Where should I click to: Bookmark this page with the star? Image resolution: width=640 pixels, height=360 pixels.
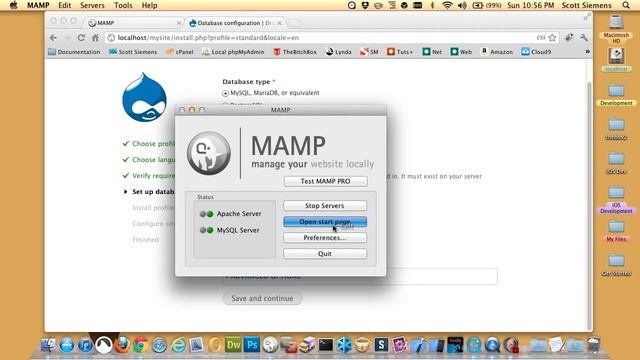point(552,38)
